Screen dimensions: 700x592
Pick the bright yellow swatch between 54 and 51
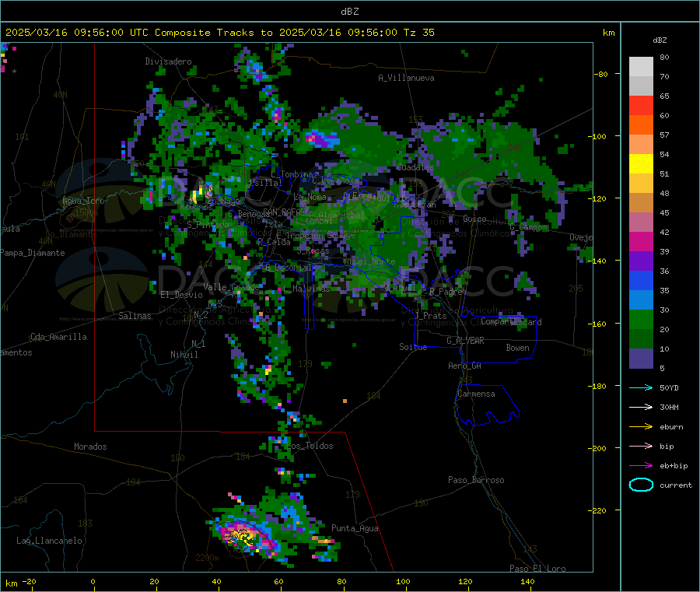pos(641,164)
